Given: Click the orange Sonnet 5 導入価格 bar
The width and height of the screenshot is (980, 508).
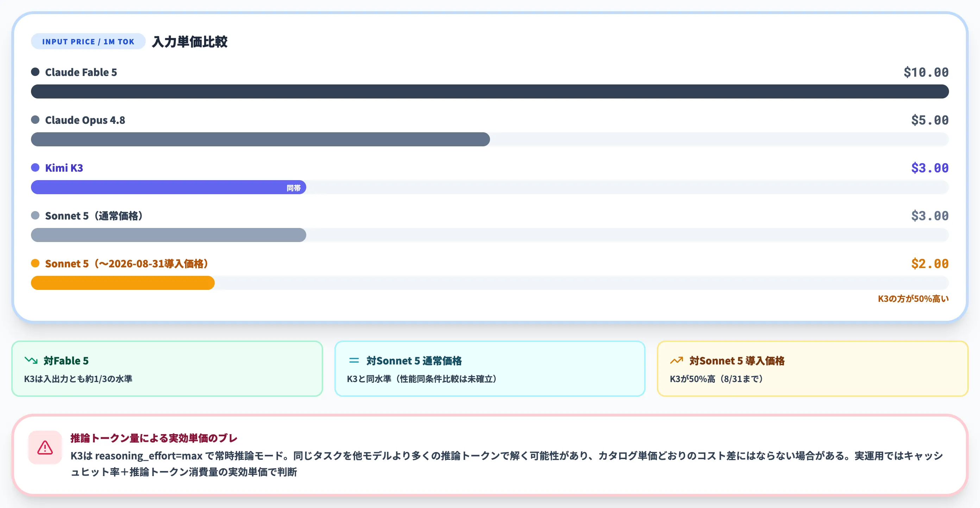Looking at the screenshot, I should (123, 283).
